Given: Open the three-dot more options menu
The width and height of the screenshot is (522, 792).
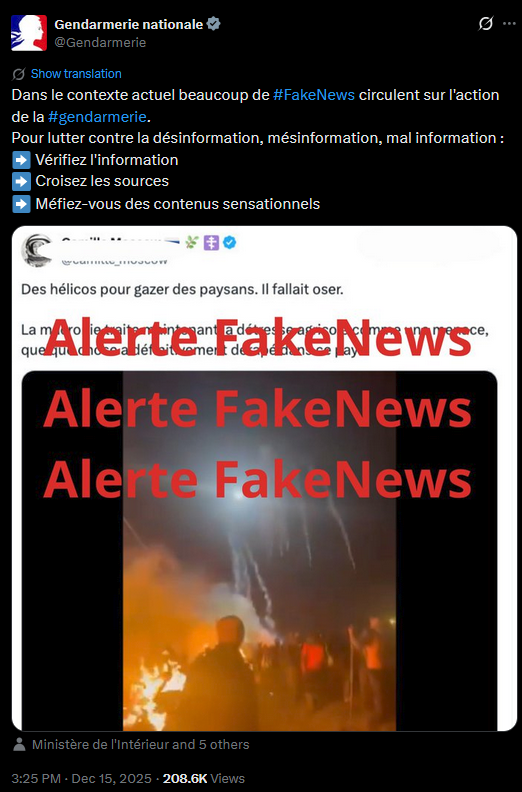Looking at the screenshot, I should tap(509, 24).
